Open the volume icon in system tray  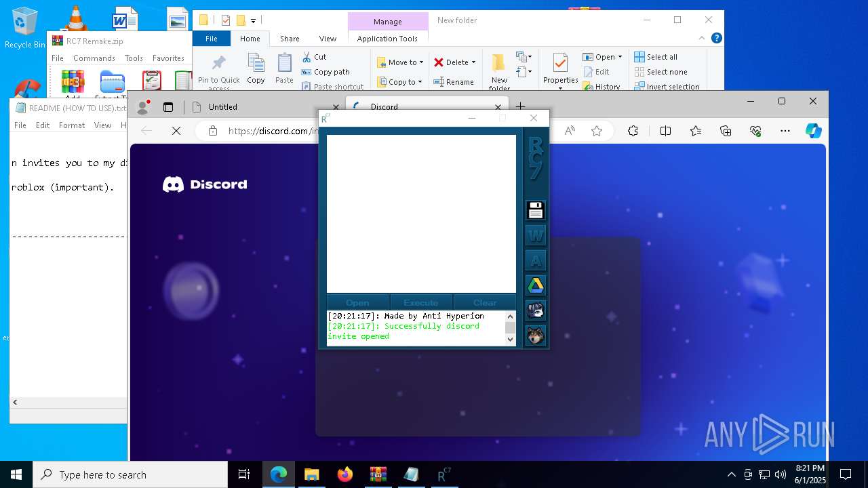781,474
